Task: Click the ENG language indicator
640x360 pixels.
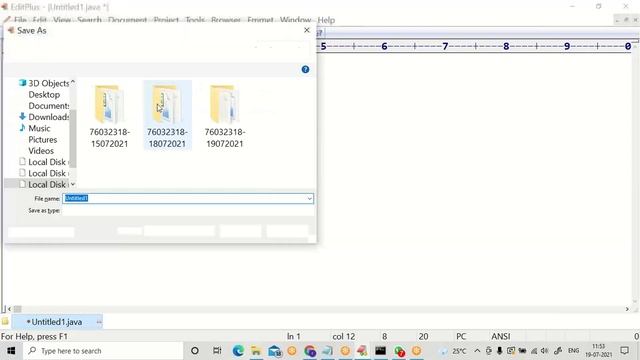Action: (x=573, y=351)
